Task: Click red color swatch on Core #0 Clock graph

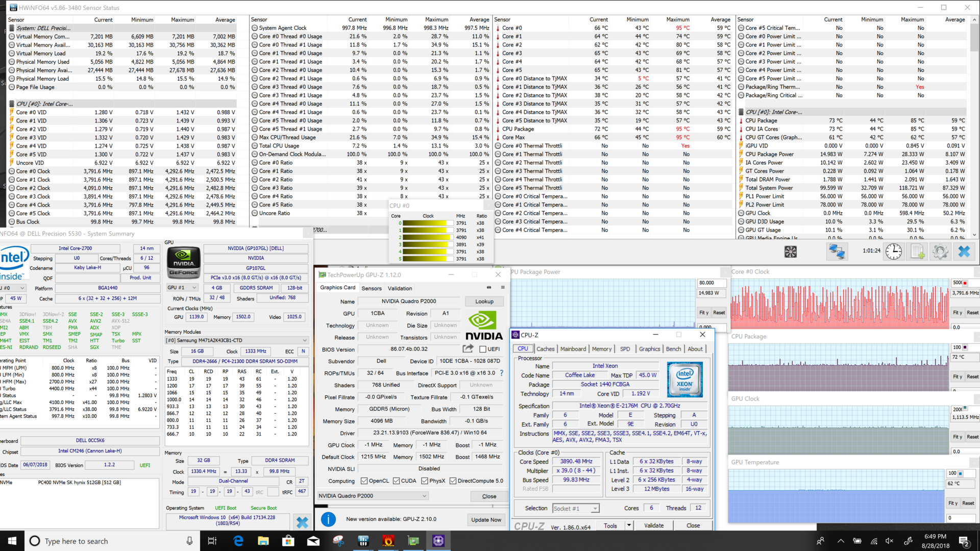Action: [x=965, y=283]
